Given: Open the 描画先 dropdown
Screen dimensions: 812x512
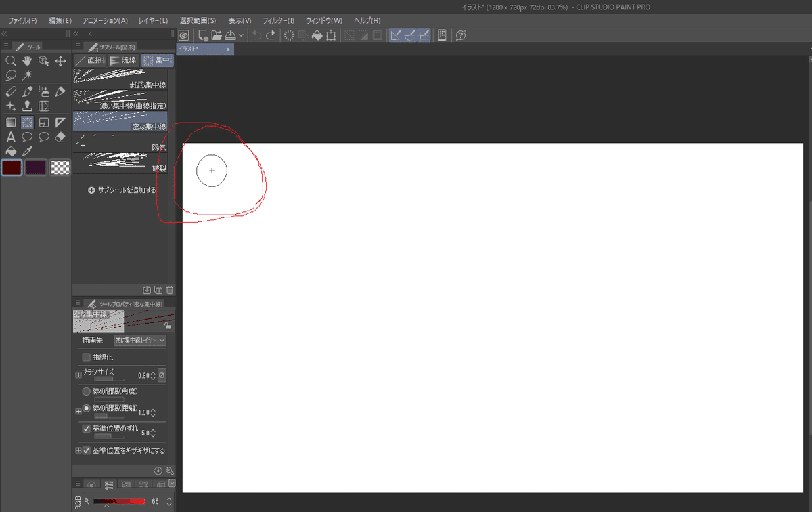Looking at the screenshot, I should tap(139, 340).
